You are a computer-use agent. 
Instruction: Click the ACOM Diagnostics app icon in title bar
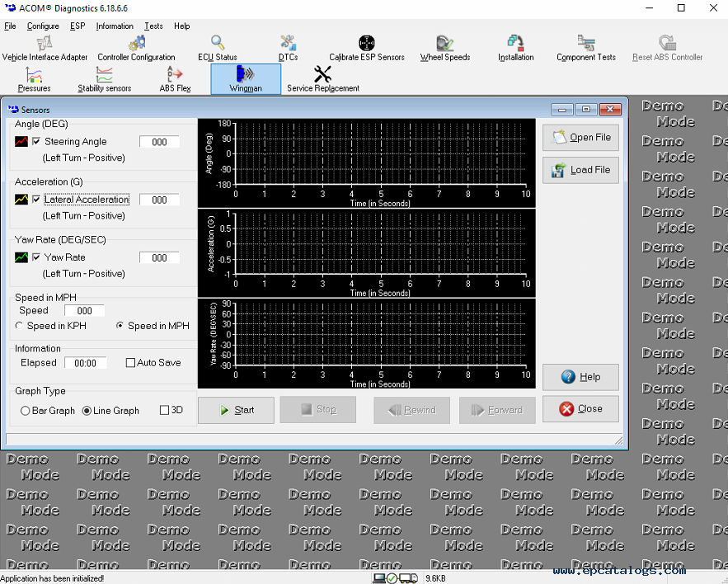coord(10,8)
